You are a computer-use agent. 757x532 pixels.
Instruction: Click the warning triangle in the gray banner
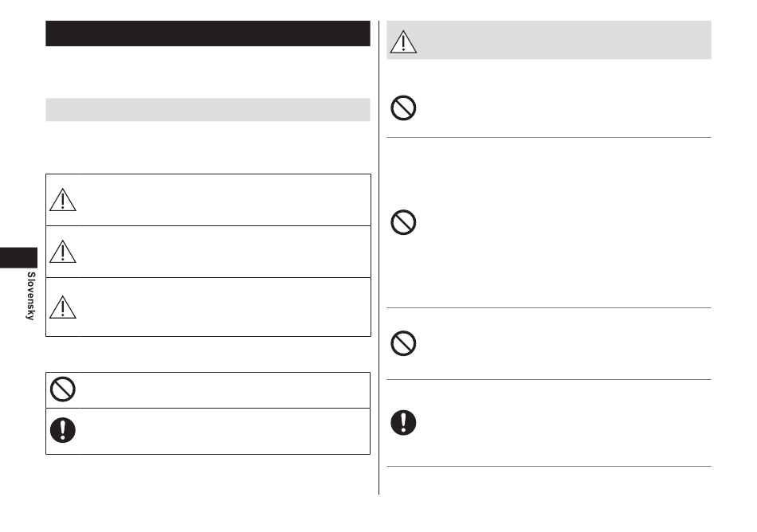(x=403, y=41)
